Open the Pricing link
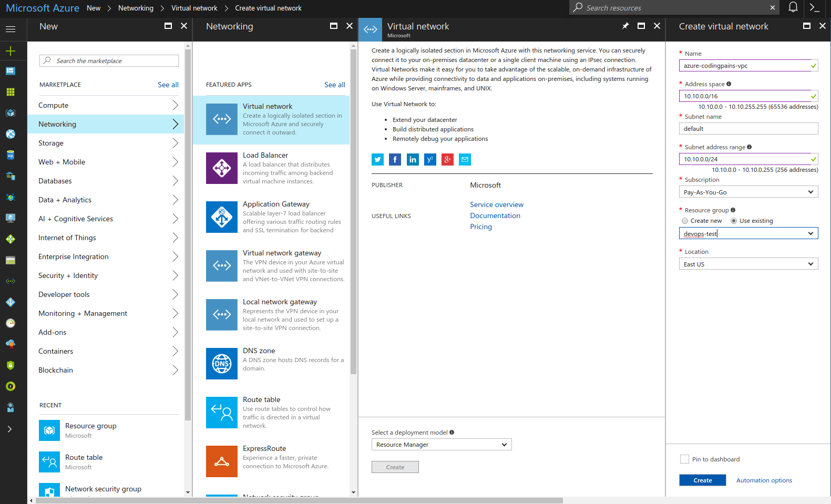831x504 pixels. pyautogui.click(x=481, y=227)
